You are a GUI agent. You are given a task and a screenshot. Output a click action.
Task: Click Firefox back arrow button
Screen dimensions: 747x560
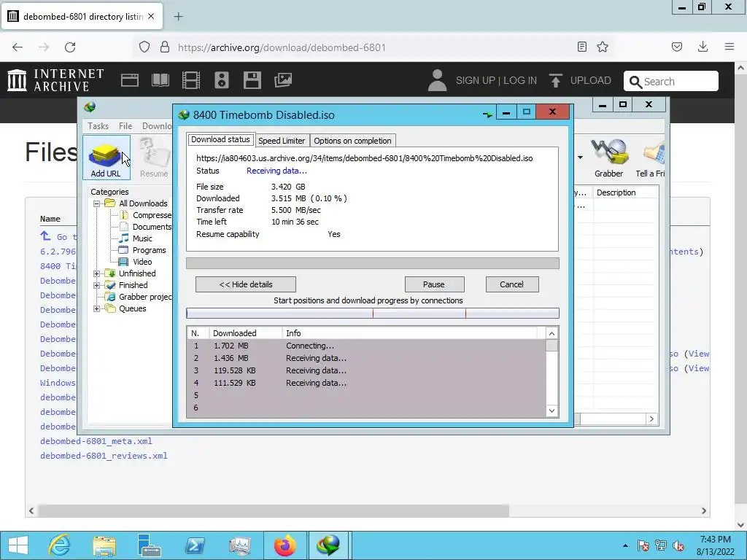[18, 47]
